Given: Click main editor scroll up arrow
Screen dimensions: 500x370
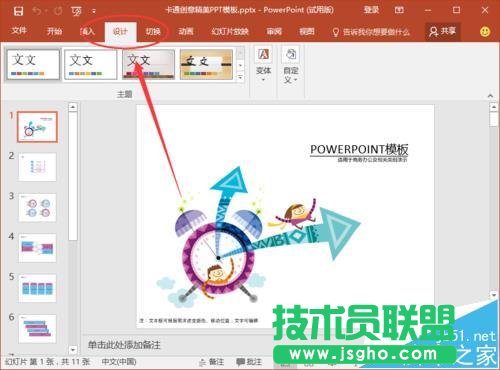Looking at the screenshot, I should tap(494, 107).
